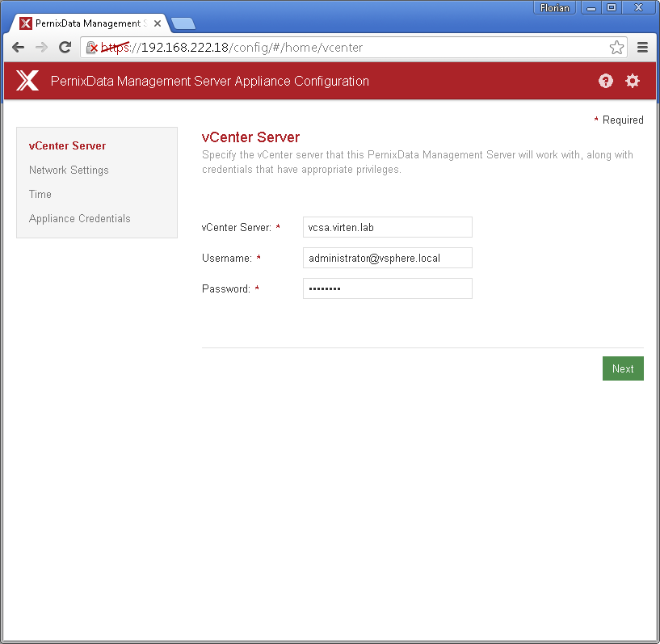
Task: Click the green Next button
Action: click(x=623, y=368)
